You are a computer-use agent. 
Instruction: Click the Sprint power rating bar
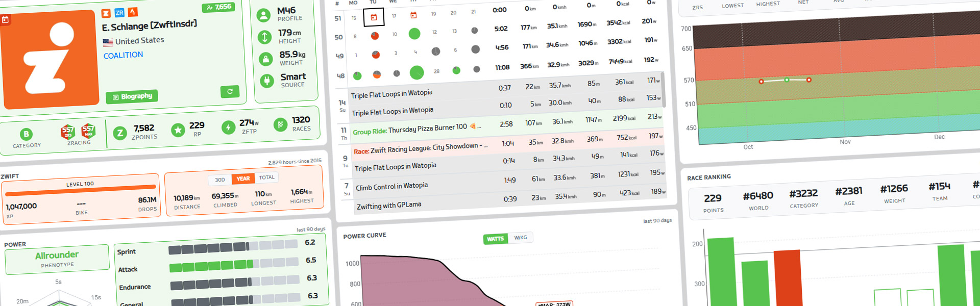(x=233, y=247)
